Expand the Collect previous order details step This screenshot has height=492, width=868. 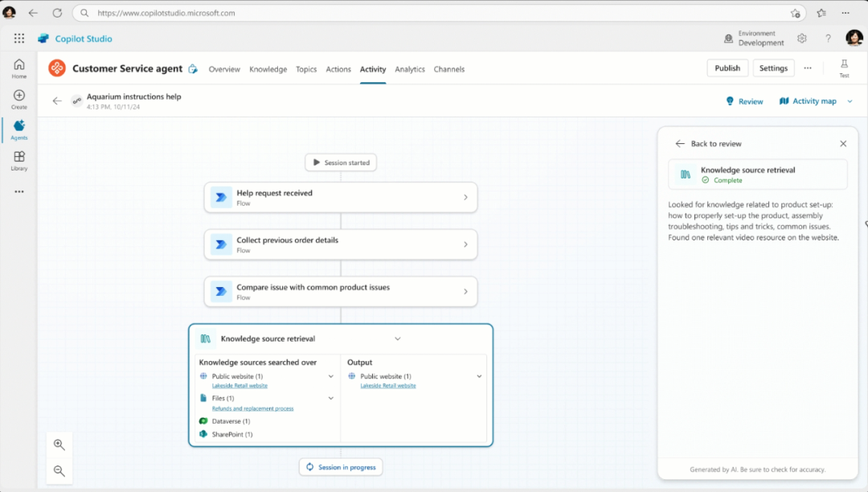pyautogui.click(x=465, y=244)
